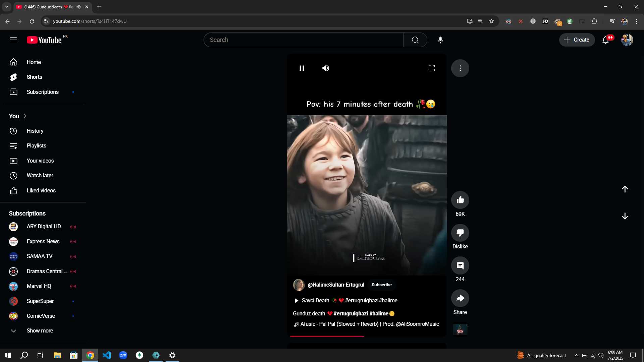
Task: Open ComicVerse subscription
Action: 42,316
